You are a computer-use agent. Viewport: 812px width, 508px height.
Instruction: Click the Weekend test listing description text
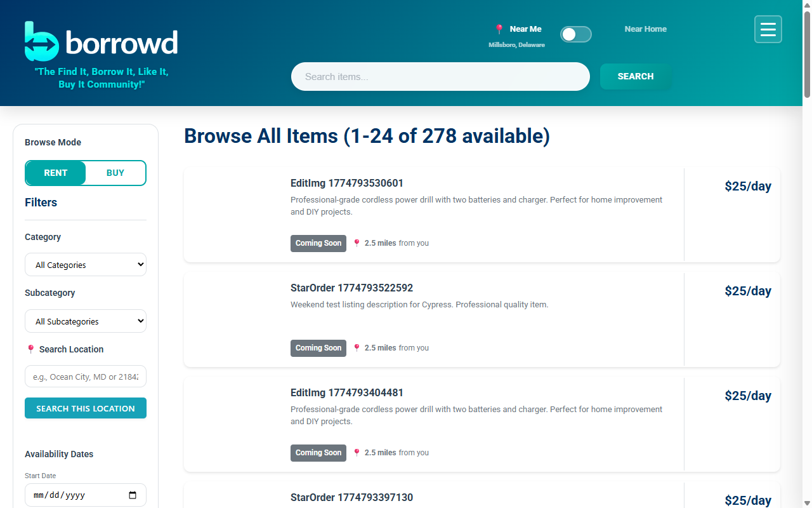419,305
